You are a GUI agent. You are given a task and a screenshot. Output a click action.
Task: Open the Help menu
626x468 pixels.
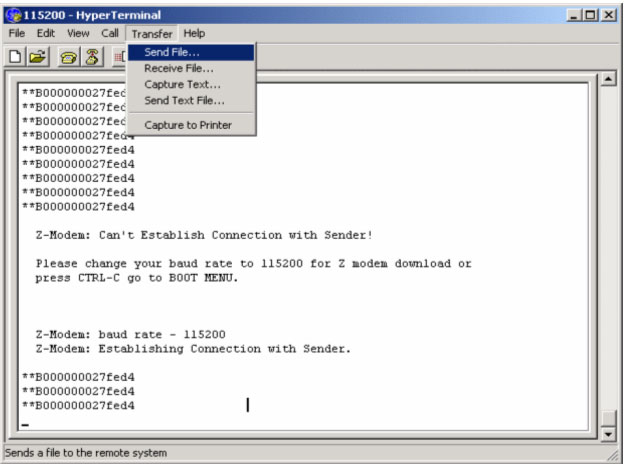193,33
